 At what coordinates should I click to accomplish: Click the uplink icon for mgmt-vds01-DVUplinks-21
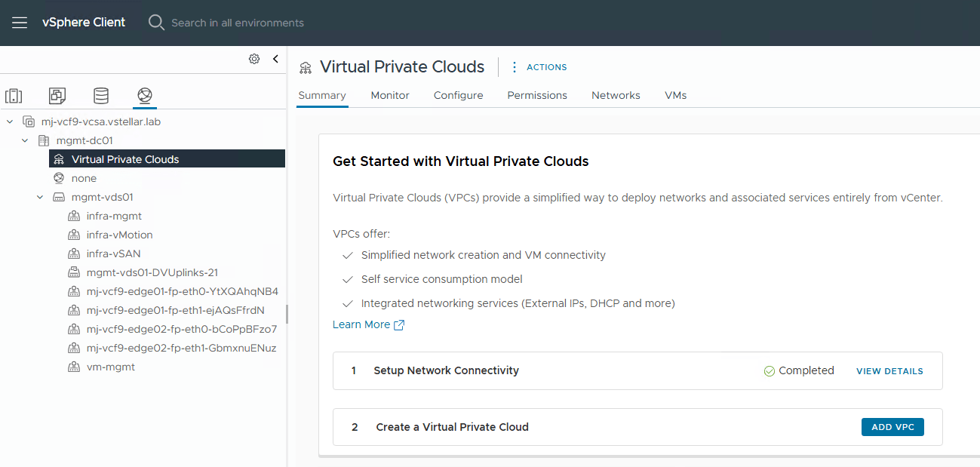pos(74,272)
